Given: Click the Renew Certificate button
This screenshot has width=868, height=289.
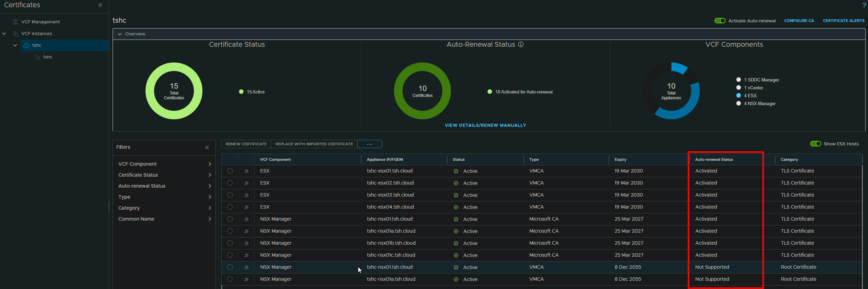Looking at the screenshot, I should pyautogui.click(x=246, y=144).
